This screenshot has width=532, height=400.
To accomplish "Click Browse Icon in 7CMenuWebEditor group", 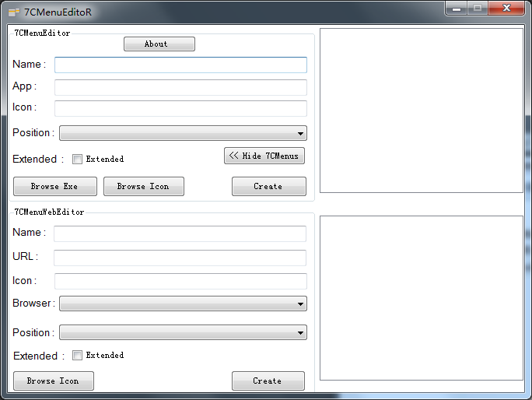I will 54,381.
